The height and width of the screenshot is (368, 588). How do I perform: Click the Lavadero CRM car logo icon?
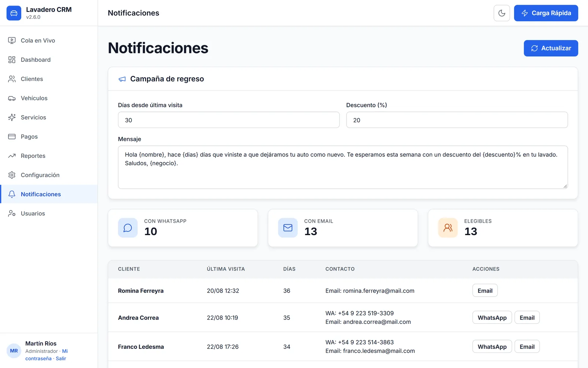[14, 13]
